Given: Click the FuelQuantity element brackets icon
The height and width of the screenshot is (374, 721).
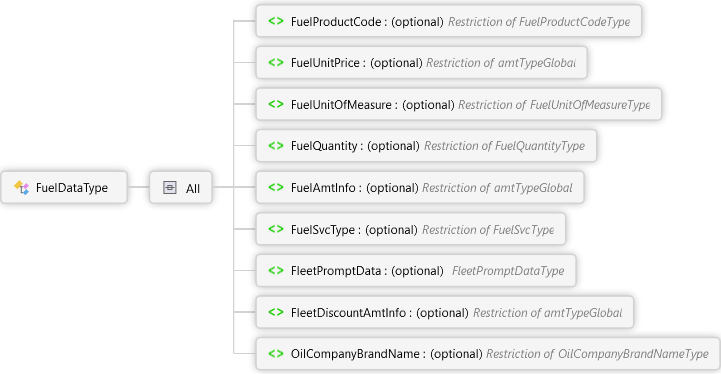Looking at the screenshot, I should point(276,146).
